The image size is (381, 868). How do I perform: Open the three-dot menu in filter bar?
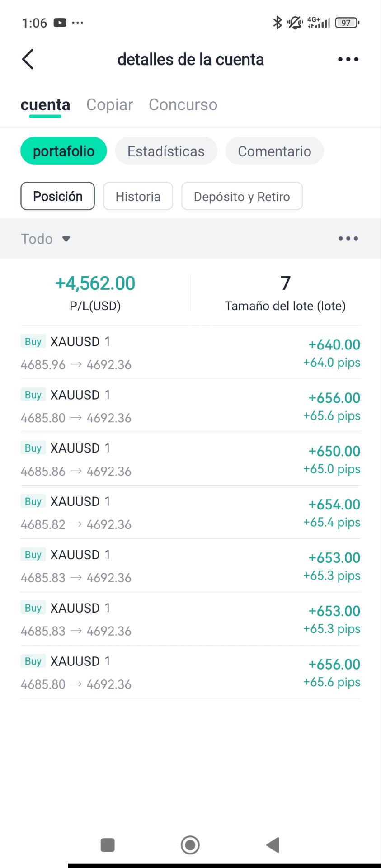(x=348, y=238)
